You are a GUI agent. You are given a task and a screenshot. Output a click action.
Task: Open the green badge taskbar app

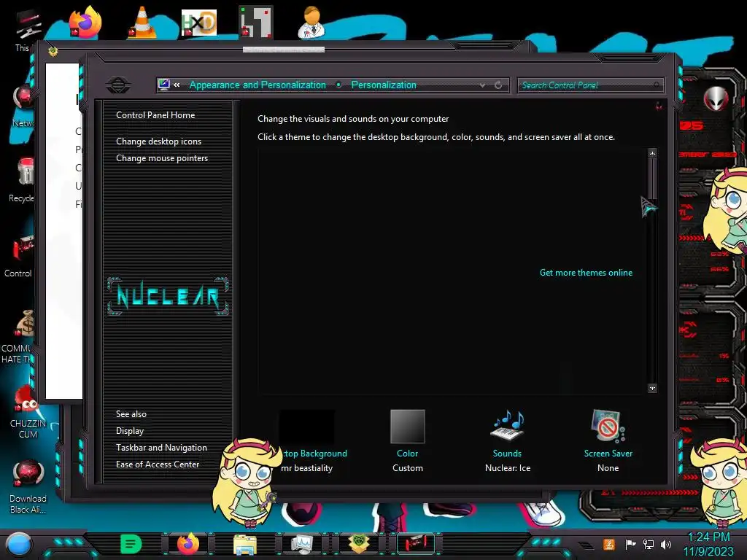[359, 544]
